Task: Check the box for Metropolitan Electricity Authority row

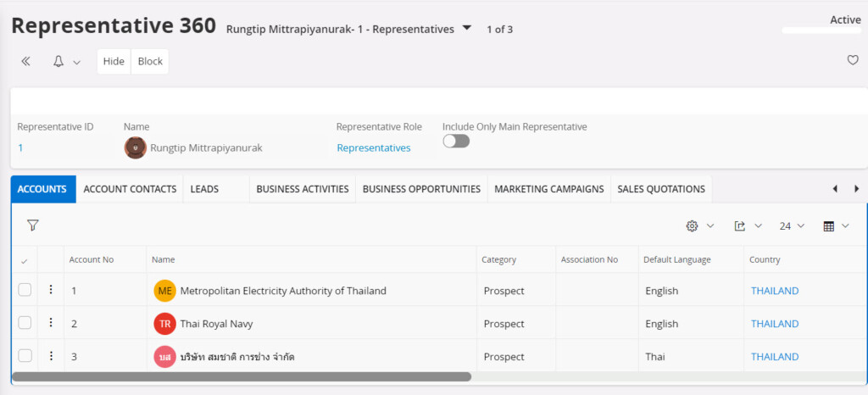Action: pyautogui.click(x=25, y=290)
